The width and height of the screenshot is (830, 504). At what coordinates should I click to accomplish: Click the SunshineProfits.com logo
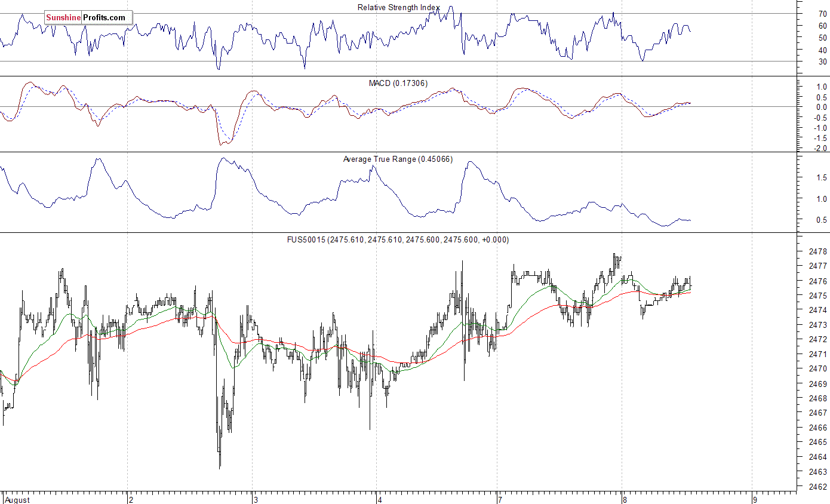coord(88,17)
